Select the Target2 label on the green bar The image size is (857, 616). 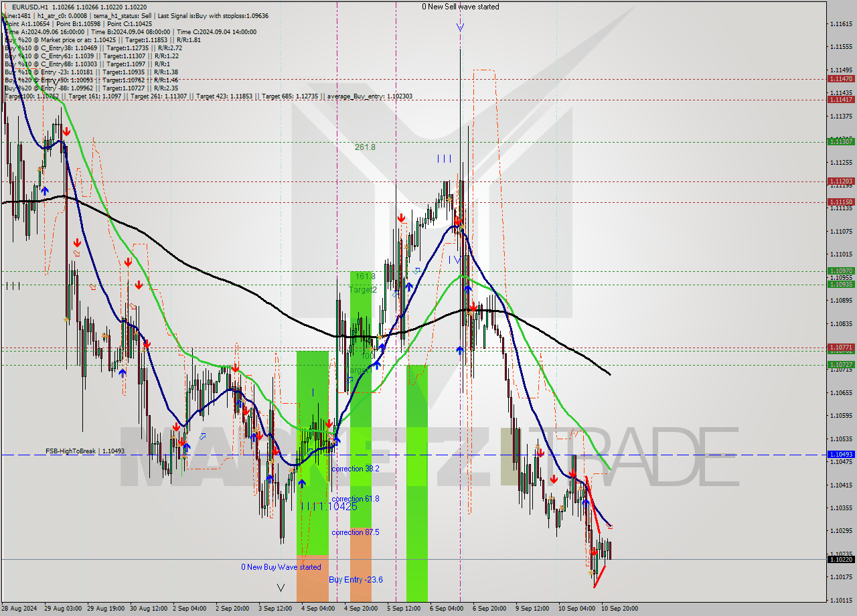[362, 290]
